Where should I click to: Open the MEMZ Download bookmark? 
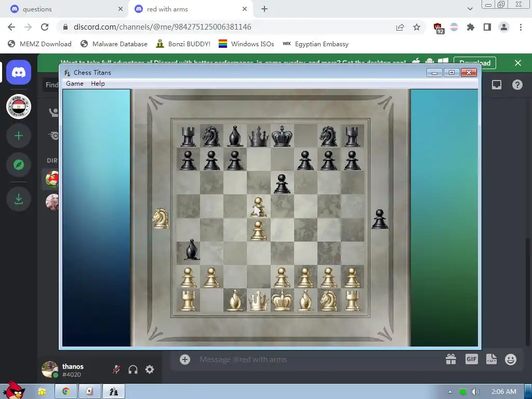[39, 44]
